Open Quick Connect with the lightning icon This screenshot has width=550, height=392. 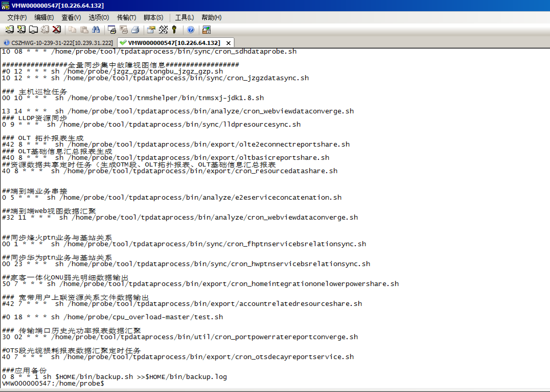pos(21,30)
